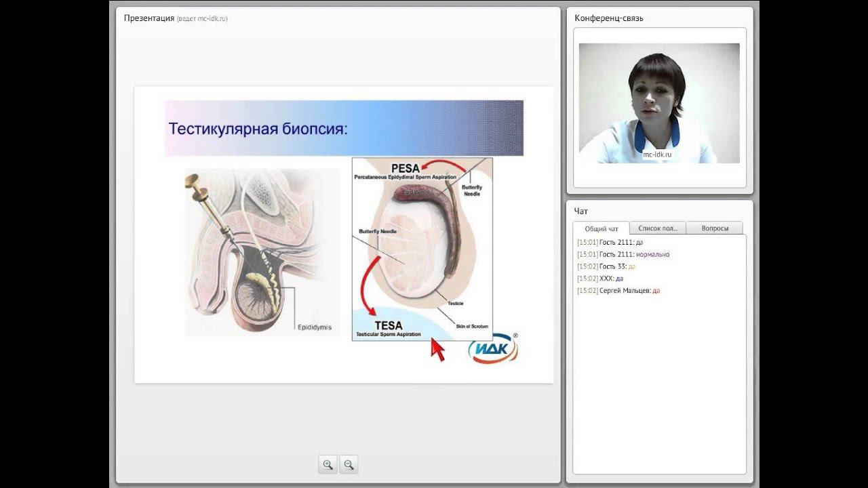Select the ИДК logo on the slide

pos(494,348)
